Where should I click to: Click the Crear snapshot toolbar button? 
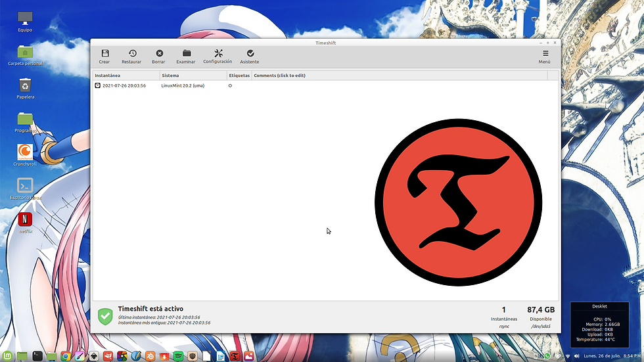[x=104, y=57]
